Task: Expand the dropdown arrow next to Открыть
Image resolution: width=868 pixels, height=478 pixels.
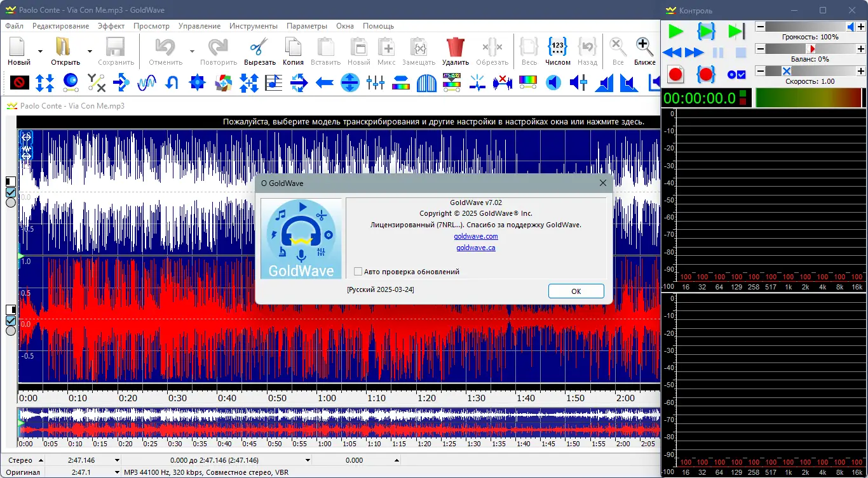Action: 90,51
